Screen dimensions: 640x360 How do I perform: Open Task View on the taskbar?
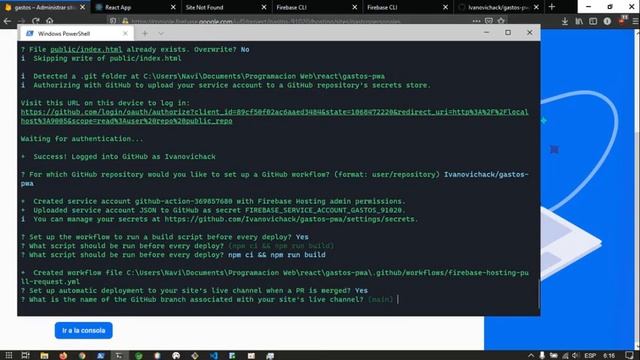click(25, 355)
